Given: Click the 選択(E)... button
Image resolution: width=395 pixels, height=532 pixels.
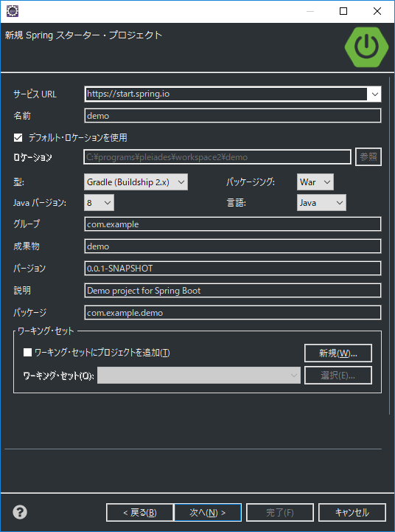Looking at the screenshot, I should click(x=338, y=376).
